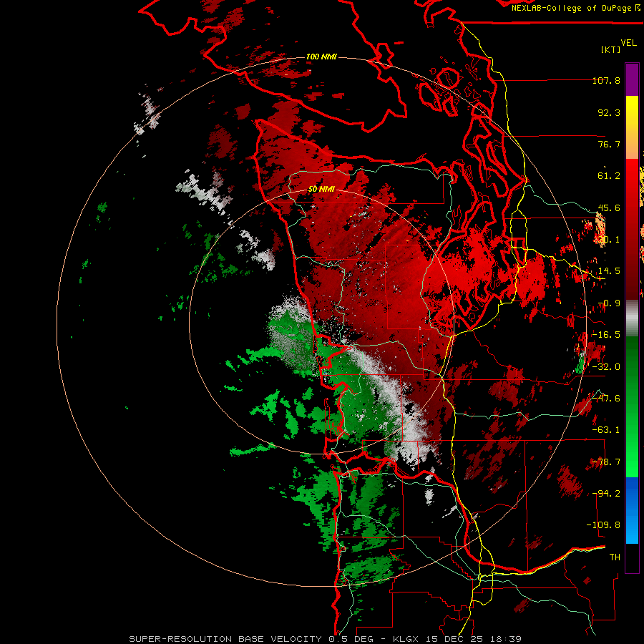Select the -16.5 value on velocity scale

[x=606, y=335]
